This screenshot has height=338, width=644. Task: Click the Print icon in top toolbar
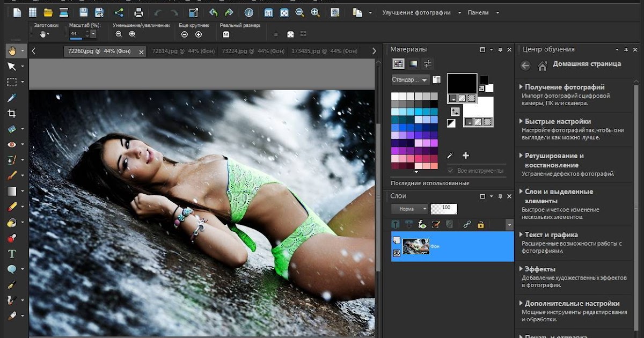click(x=138, y=12)
